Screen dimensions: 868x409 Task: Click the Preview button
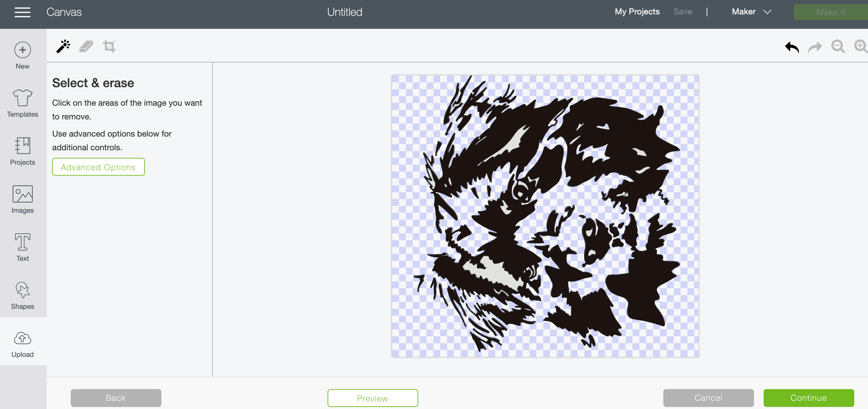[373, 398]
